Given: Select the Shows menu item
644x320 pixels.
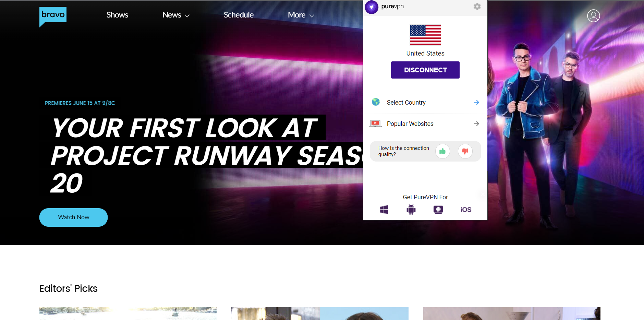Looking at the screenshot, I should (117, 15).
